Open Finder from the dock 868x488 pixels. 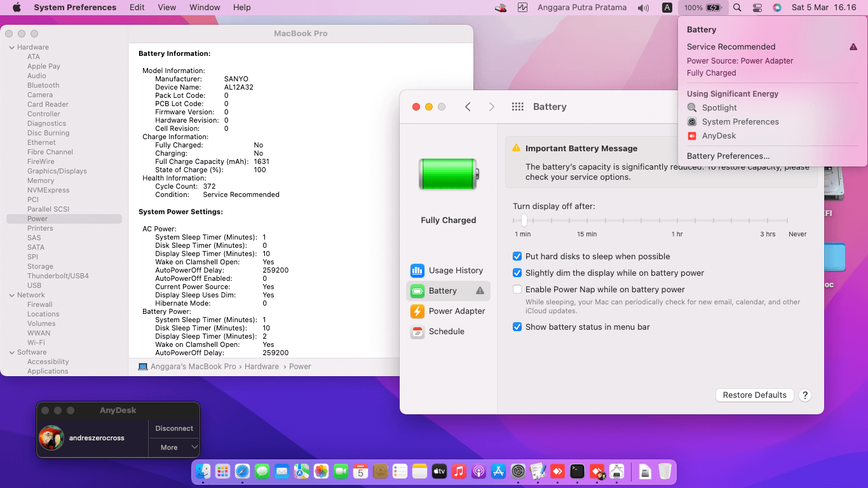(x=203, y=471)
